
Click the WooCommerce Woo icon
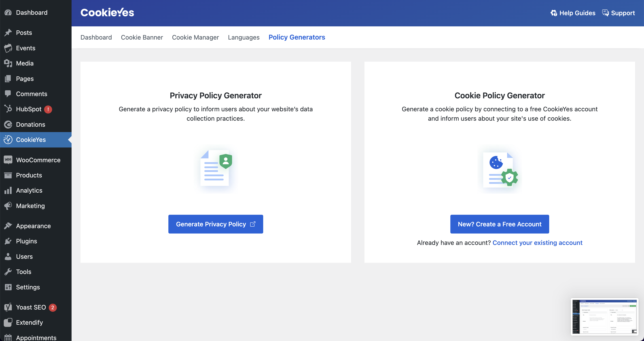point(8,160)
